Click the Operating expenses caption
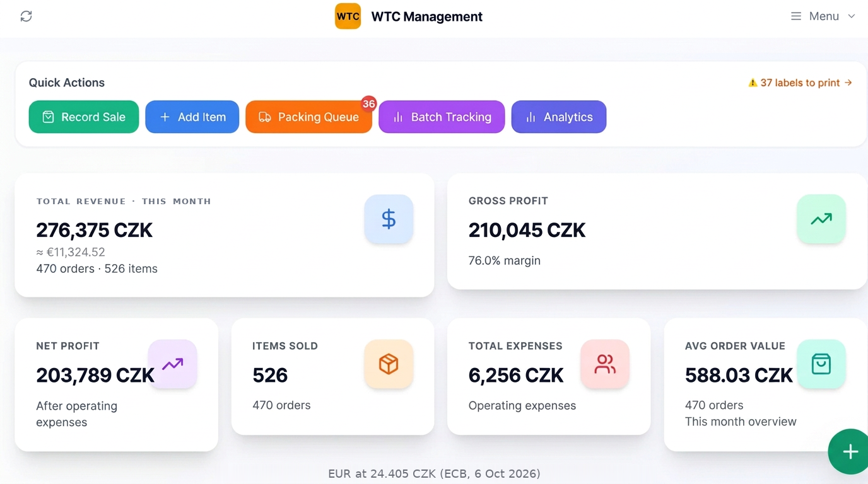This screenshot has width=868, height=484. [522, 405]
